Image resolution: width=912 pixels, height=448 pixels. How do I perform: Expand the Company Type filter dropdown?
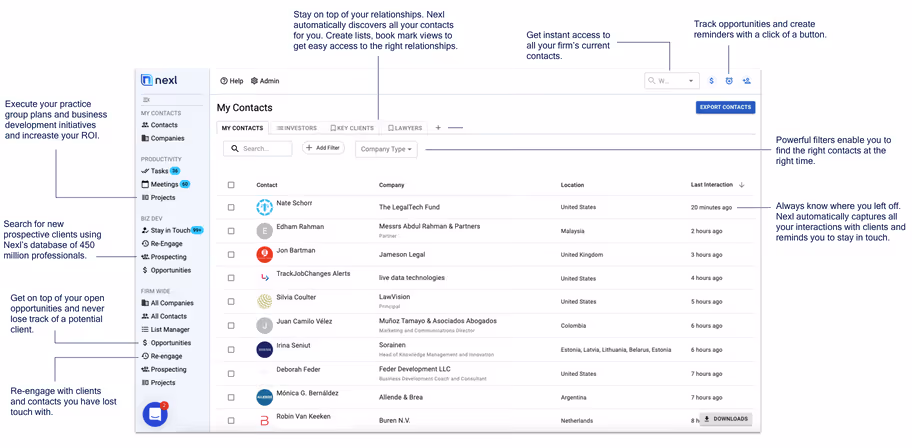tap(386, 149)
